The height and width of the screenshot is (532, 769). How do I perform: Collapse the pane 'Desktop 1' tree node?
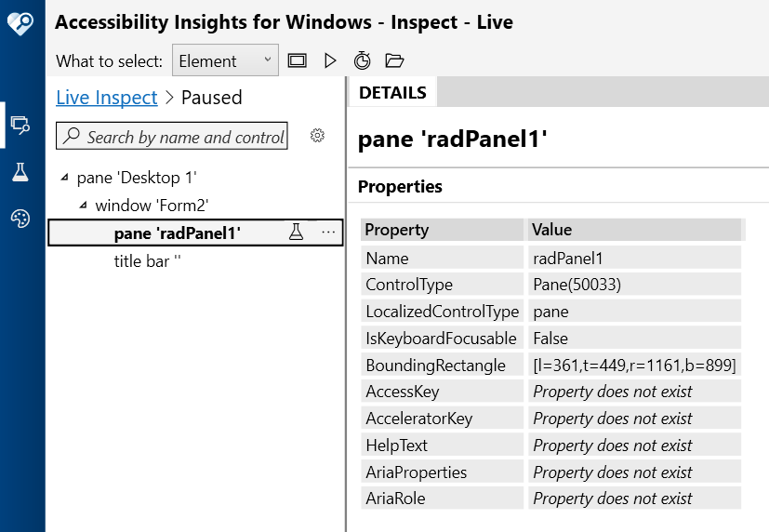pos(64,178)
